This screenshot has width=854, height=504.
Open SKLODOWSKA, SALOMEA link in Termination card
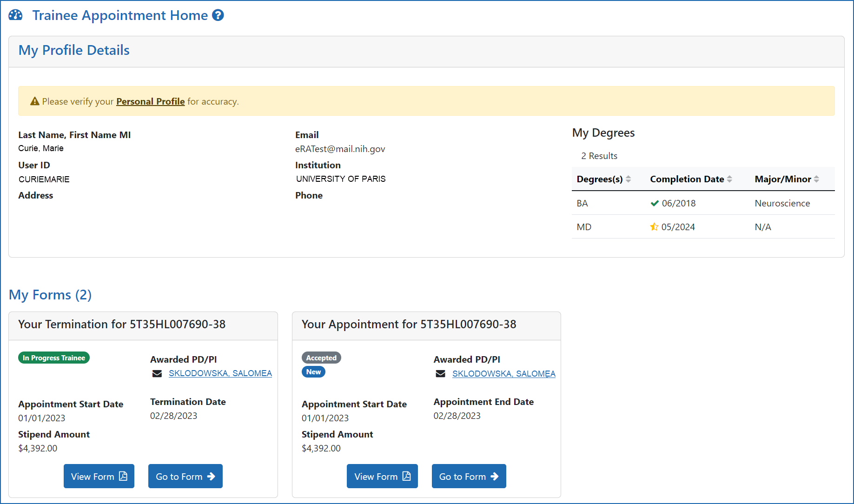(x=220, y=373)
